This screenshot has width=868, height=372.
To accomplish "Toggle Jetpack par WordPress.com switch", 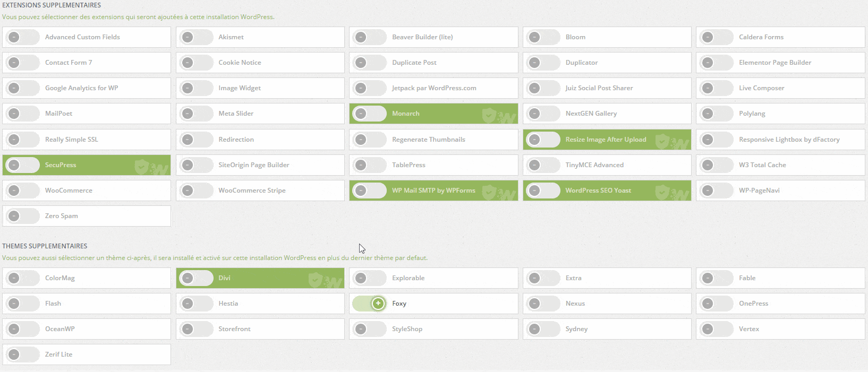I will click(x=369, y=88).
